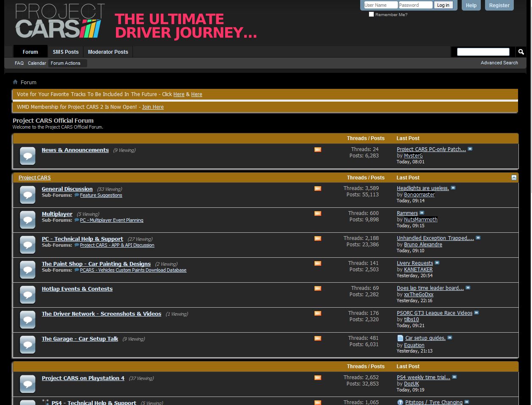View MysterG's user profile
This screenshot has height=405, width=532.
point(413,156)
